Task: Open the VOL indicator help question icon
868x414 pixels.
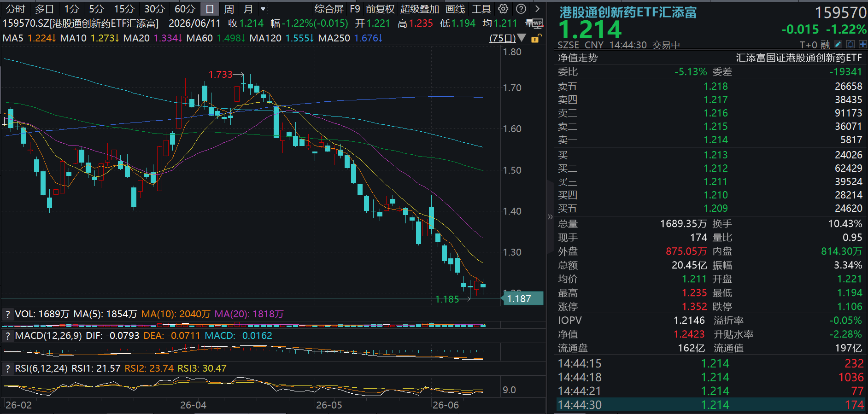Action: [x=7, y=314]
